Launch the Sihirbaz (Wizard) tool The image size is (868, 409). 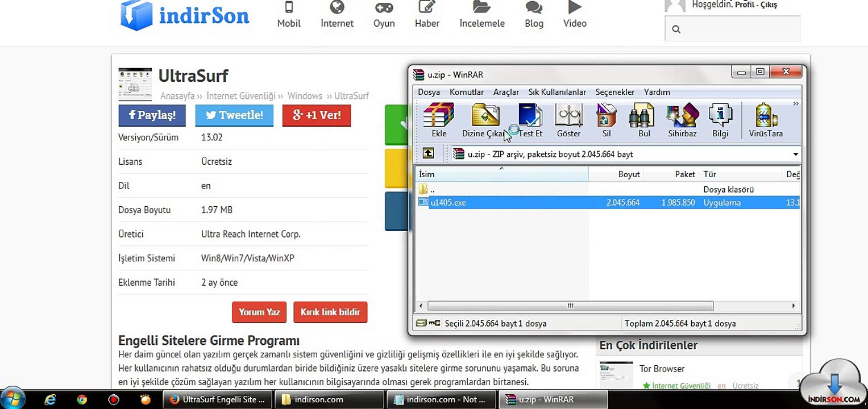click(682, 120)
